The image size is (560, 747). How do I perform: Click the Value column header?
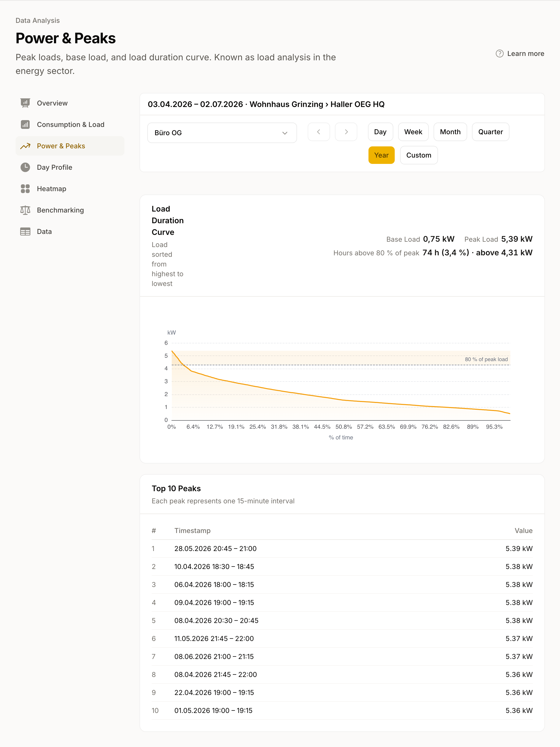[524, 531]
